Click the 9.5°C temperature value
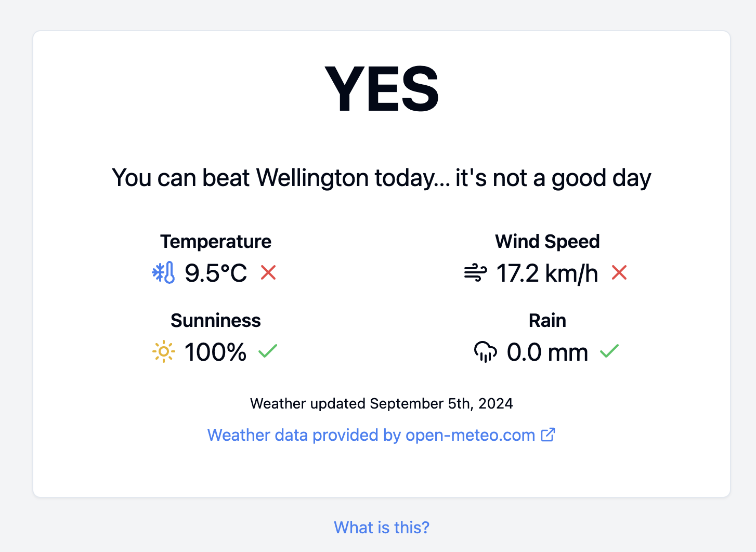This screenshot has height=552, width=756. pos(216,273)
